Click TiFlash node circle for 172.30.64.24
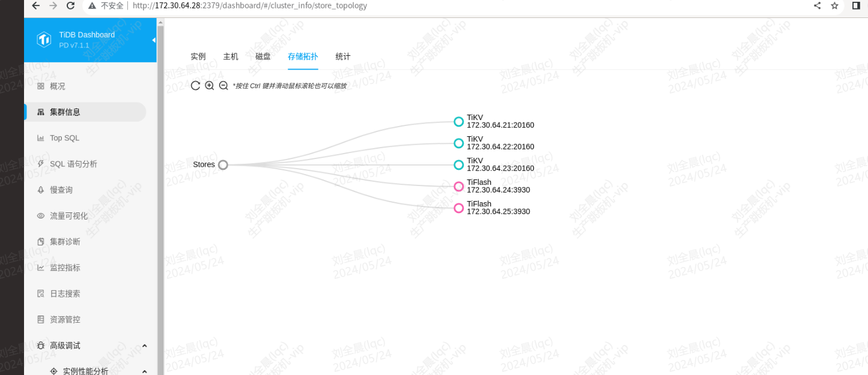868x375 pixels. (459, 187)
